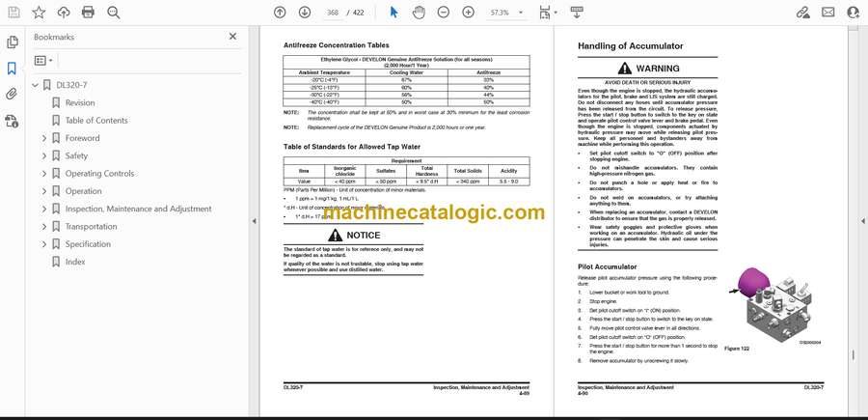The image size is (868, 420).
Task: Collapse the left navigation pane arrow
Action: [254, 221]
